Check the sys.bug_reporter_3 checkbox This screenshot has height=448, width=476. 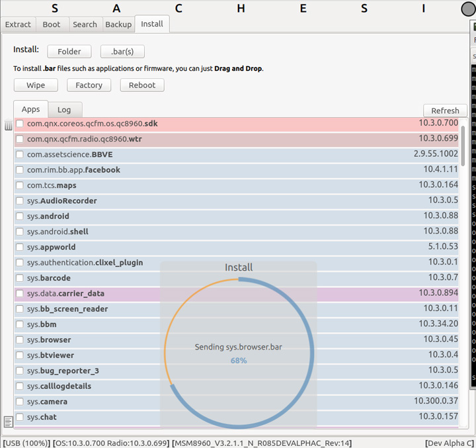pyautogui.click(x=20, y=371)
